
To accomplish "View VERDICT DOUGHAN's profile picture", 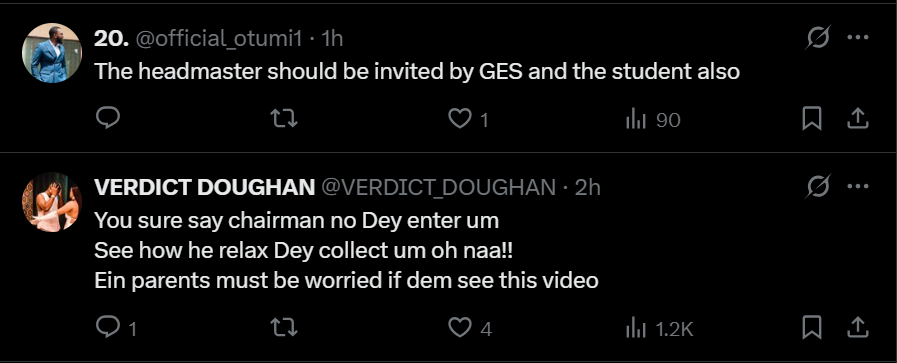I will (x=51, y=202).
